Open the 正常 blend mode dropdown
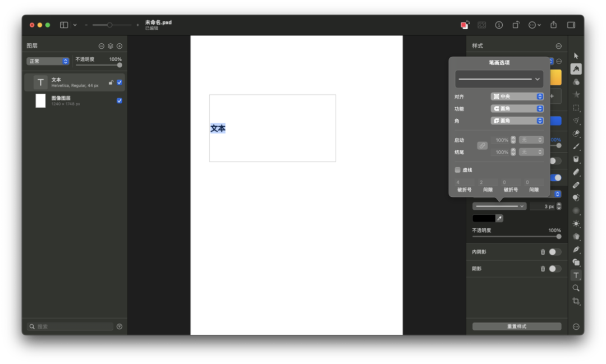Screen dimensions: 606x364 48,61
